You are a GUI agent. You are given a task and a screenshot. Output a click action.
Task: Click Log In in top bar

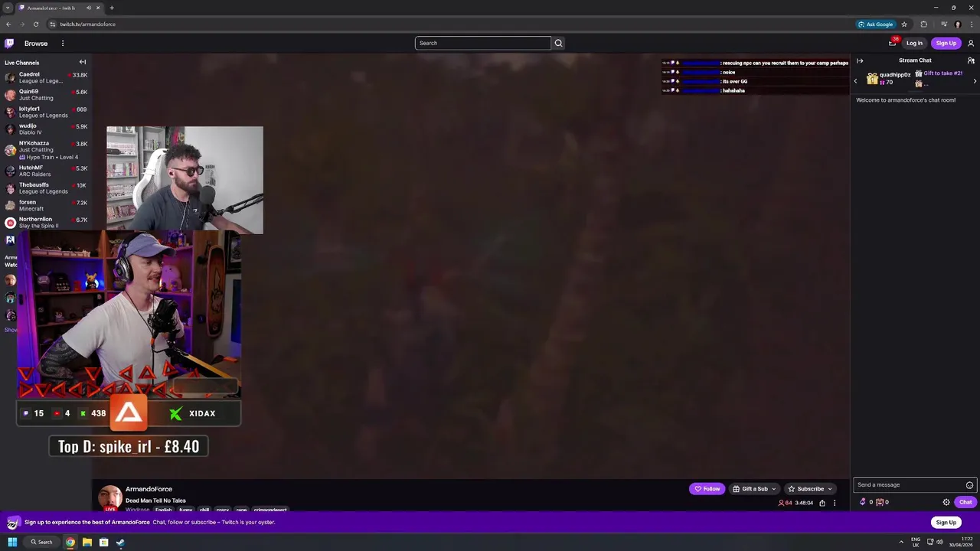914,44
